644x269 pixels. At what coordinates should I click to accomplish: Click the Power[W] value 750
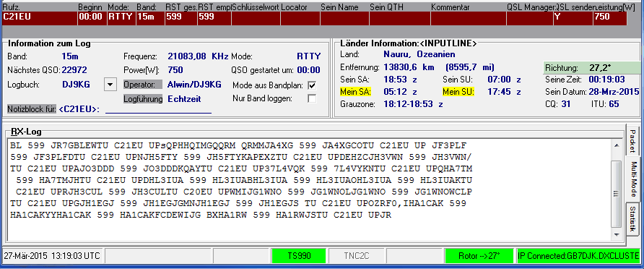click(x=175, y=70)
